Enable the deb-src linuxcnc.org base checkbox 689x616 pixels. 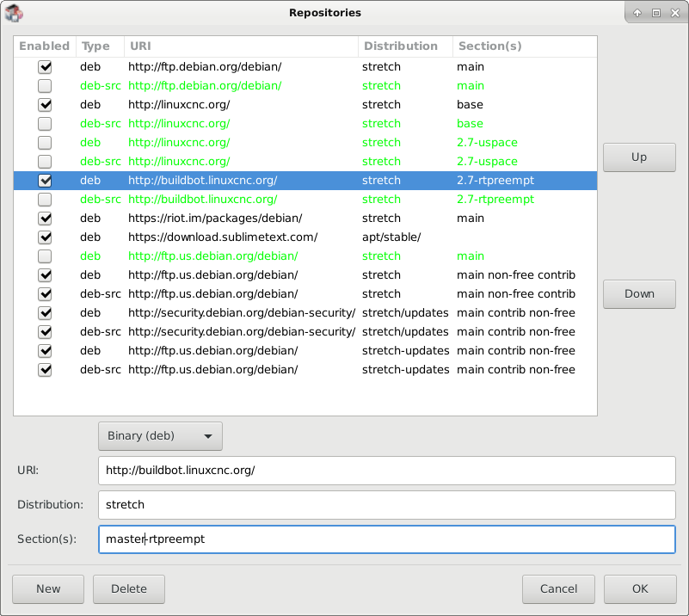point(45,124)
